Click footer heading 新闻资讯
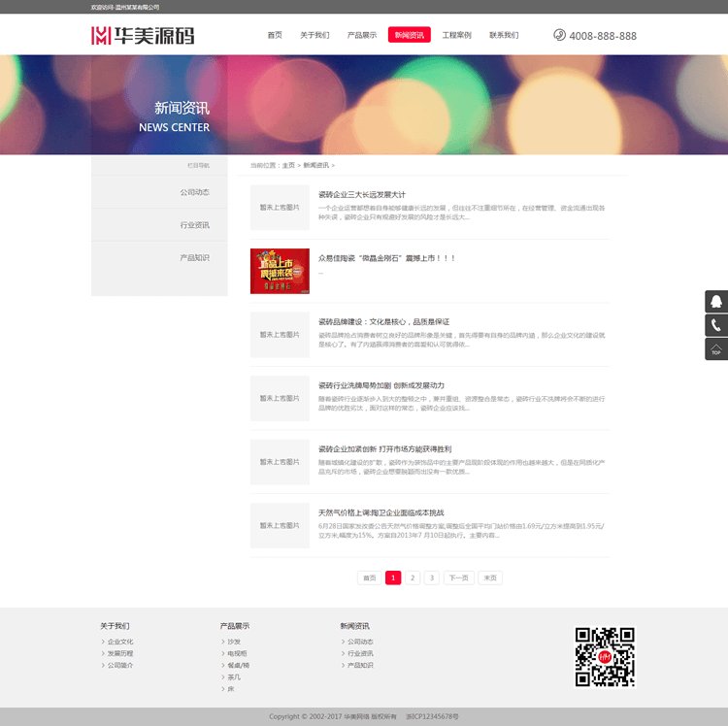 (354, 626)
